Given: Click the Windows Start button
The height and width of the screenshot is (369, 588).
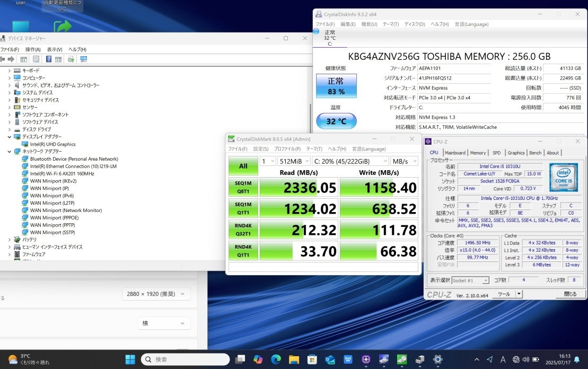Looking at the screenshot, I should (130, 359).
